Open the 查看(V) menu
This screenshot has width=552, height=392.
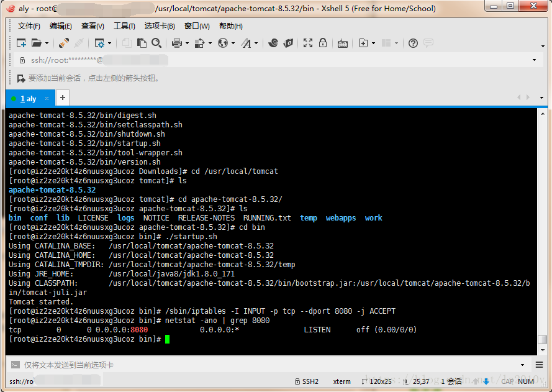[x=93, y=26]
